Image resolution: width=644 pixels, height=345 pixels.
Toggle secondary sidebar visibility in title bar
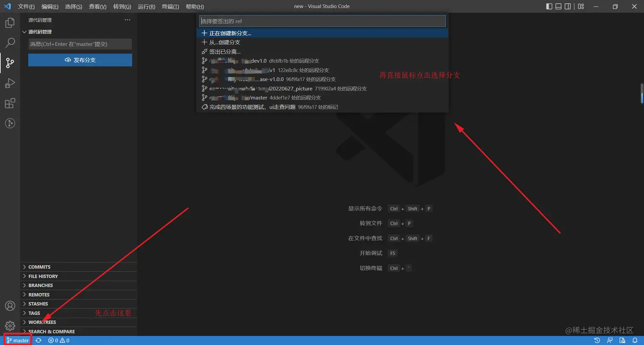click(x=568, y=6)
